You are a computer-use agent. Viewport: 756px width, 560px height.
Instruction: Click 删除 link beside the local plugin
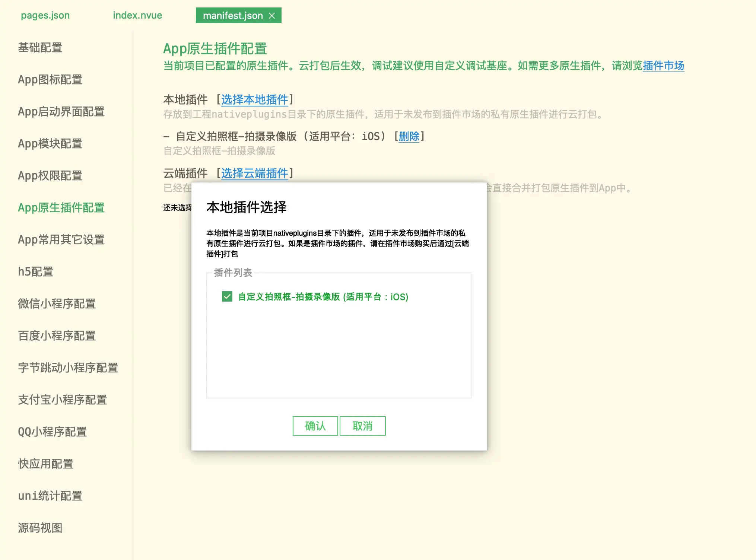click(409, 136)
